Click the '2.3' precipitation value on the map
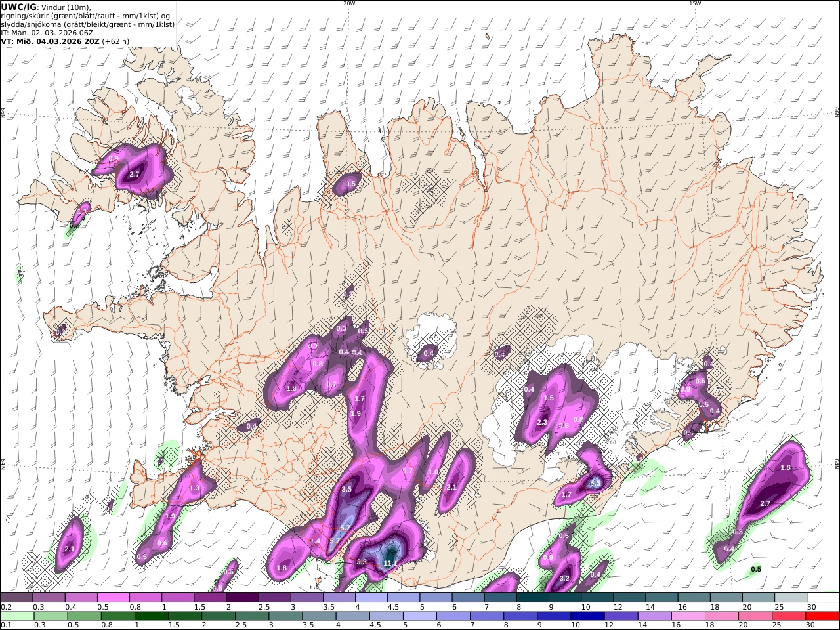Image resolution: width=840 pixels, height=630 pixels. 542,423
